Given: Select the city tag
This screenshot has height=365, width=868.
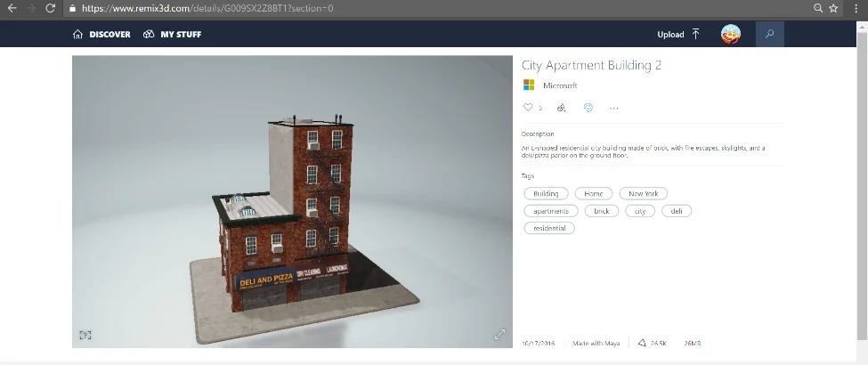Looking at the screenshot, I should pos(640,211).
